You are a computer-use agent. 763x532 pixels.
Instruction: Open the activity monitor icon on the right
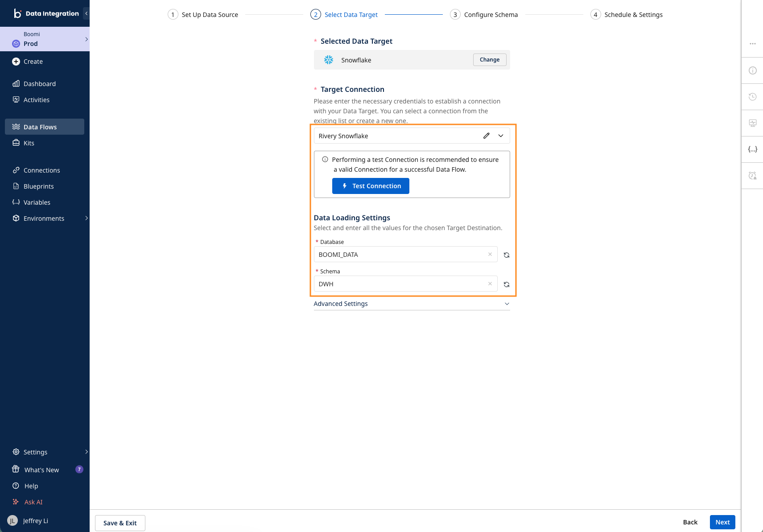coord(753,123)
